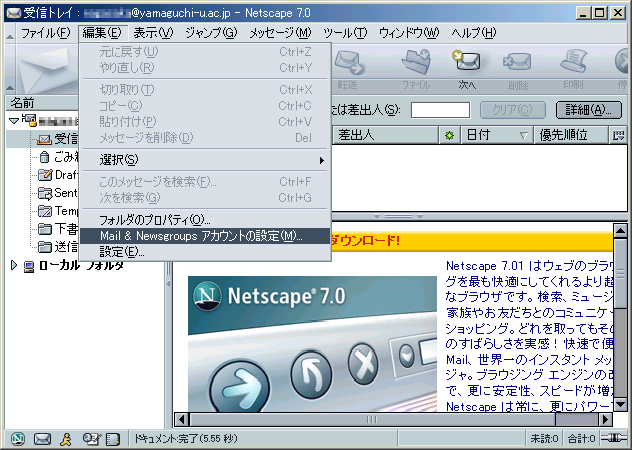The width and height of the screenshot is (632, 450).
Task: Open Address Book status bar icon
Action: coord(113,439)
